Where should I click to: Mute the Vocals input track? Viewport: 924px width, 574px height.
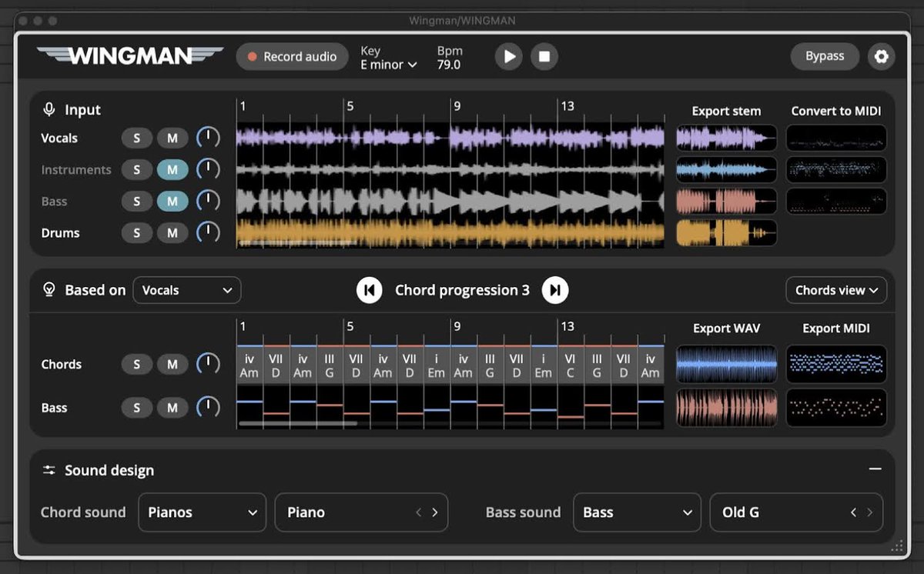(x=172, y=138)
